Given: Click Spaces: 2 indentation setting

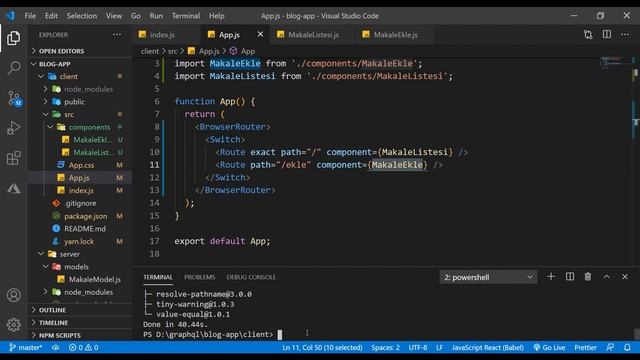Looking at the screenshot, I should coord(385,347).
